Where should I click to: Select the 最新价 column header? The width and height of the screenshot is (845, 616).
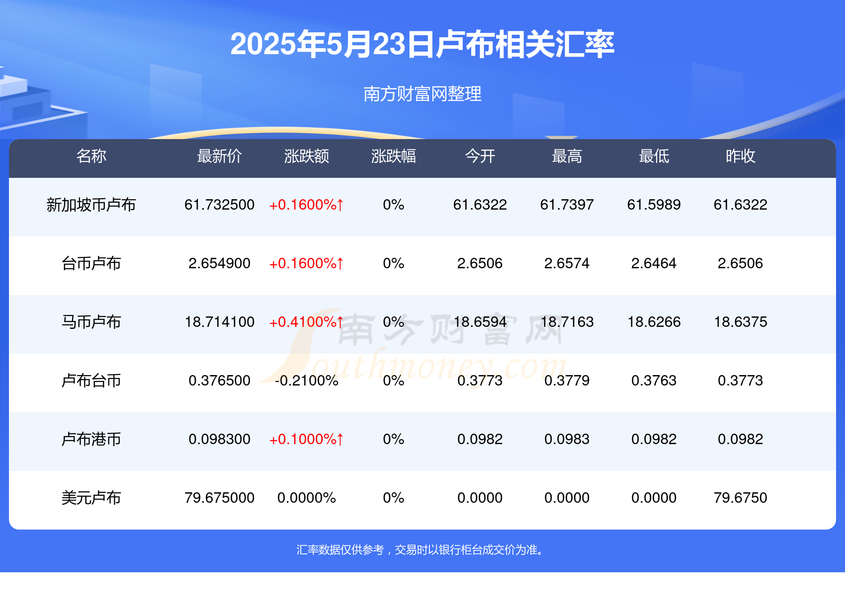click(219, 156)
